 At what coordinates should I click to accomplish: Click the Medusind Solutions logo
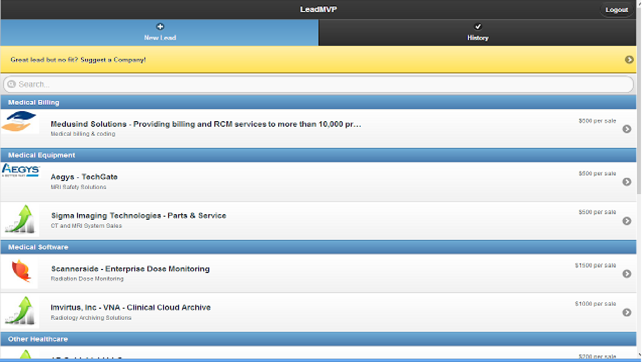(20, 122)
